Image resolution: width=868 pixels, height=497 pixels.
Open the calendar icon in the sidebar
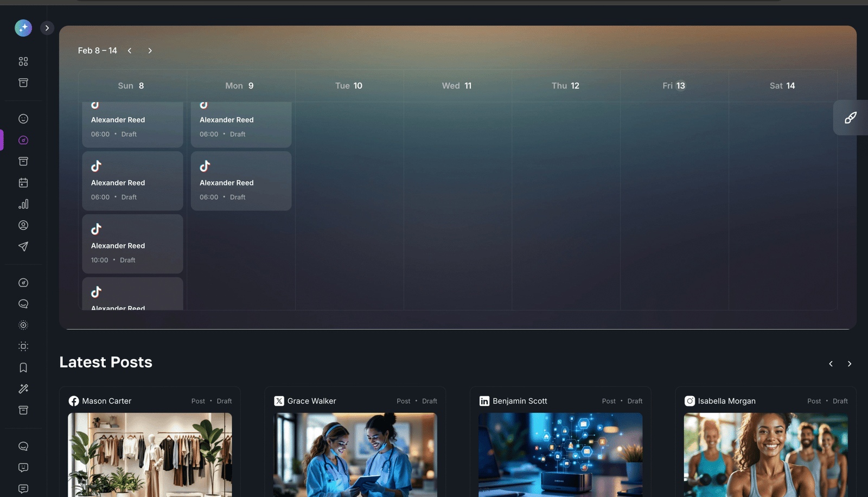click(23, 183)
